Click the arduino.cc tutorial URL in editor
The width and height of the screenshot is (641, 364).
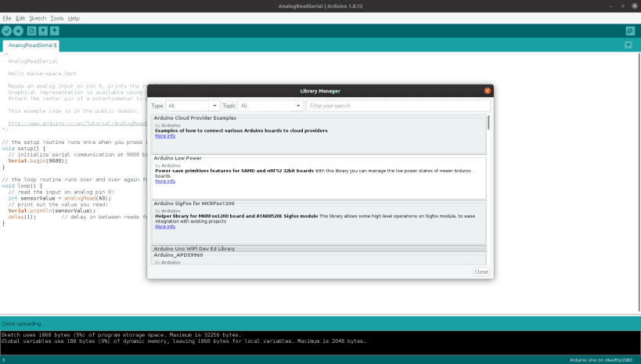(77, 124)
